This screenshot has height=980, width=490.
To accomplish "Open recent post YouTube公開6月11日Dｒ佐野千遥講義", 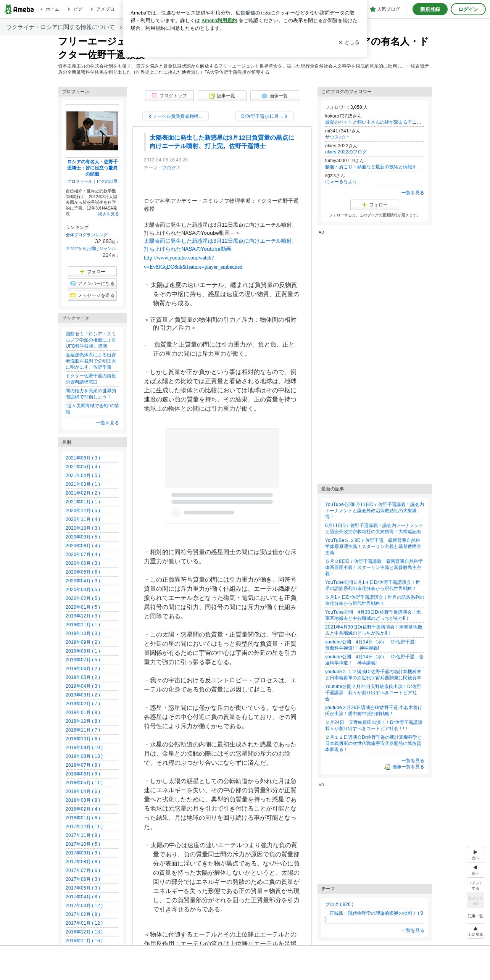I will coord(374,511).
